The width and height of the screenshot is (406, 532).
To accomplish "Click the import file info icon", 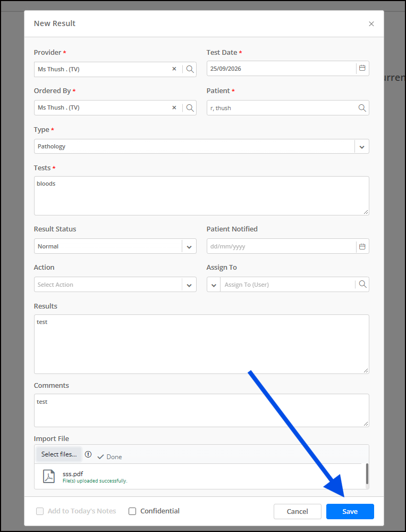I will (x=88, y=454).
